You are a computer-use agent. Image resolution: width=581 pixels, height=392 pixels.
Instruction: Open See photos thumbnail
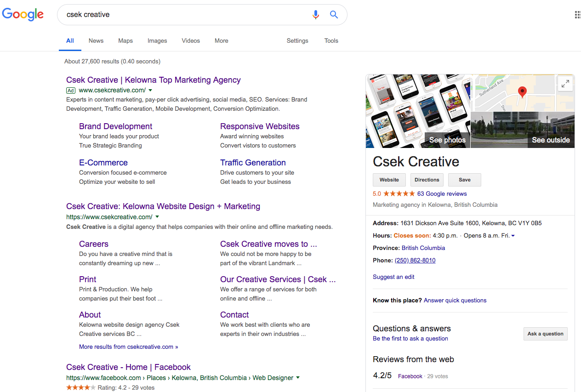[x=418, y=111]
